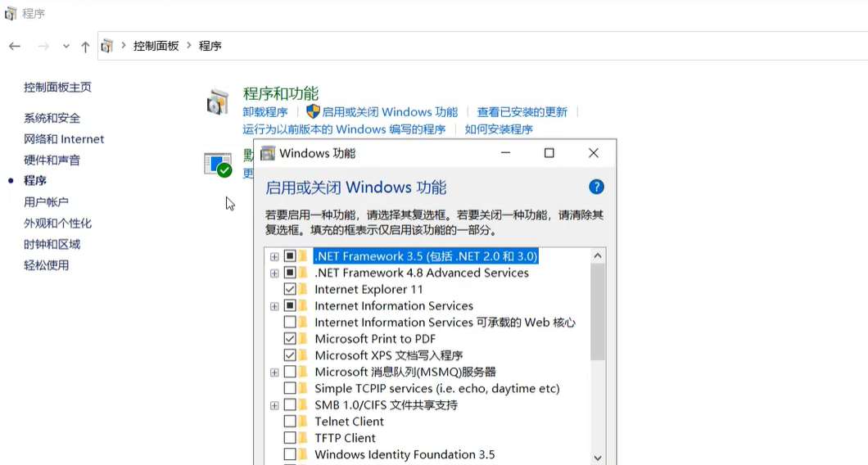
Task: Enable IIS Hostable Web Core checkbox
Action: pyautogui.click(x=290, y=323)
